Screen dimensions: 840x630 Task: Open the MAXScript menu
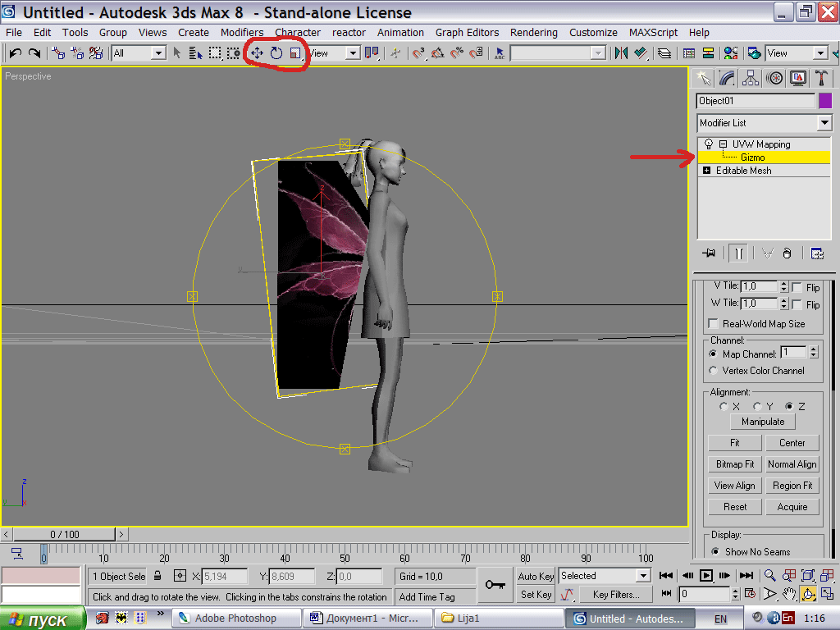(654, 33)
